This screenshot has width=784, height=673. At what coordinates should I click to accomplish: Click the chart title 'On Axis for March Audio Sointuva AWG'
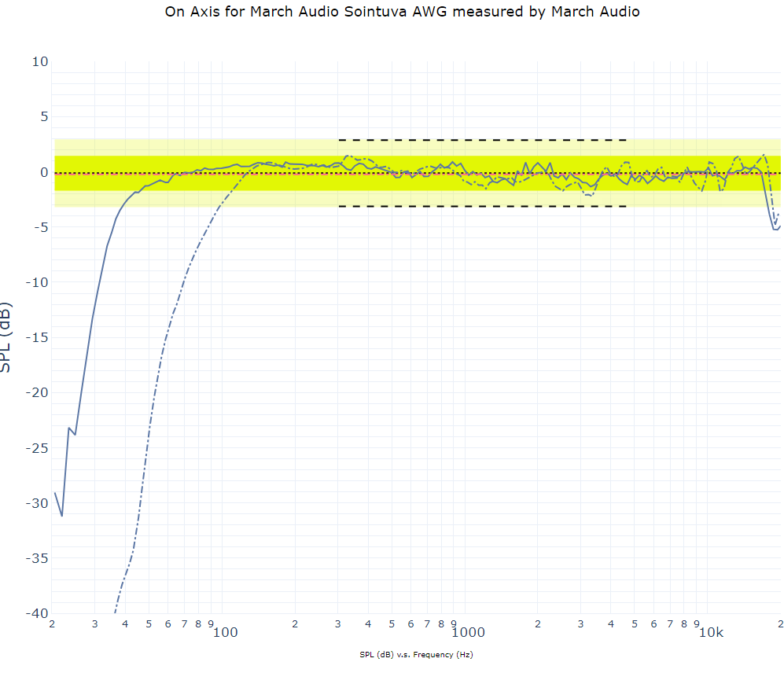point(402,12)
